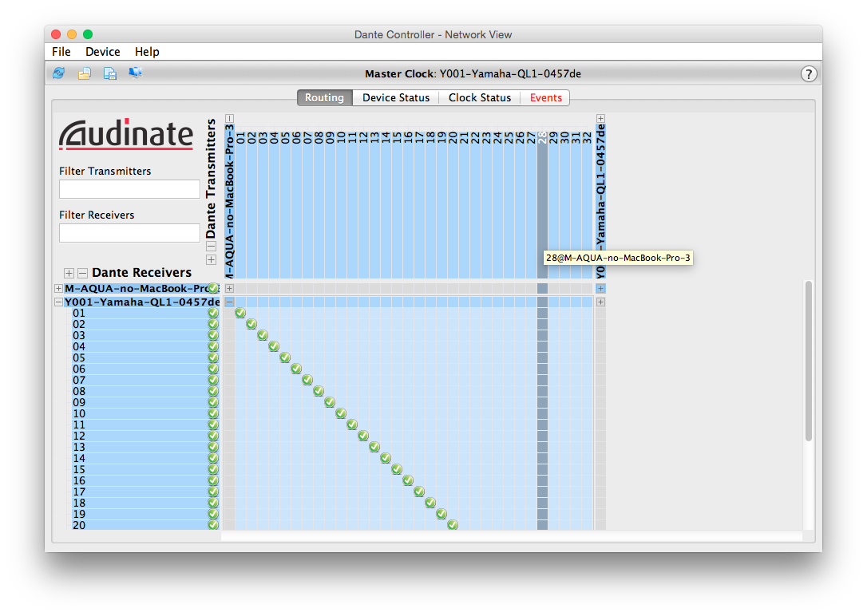Expand the M-AQUA-no-MacBook-Pro receiver device
Image resolution: width=867 pixels, height=616 pixels.
click(x=58, y=288)
